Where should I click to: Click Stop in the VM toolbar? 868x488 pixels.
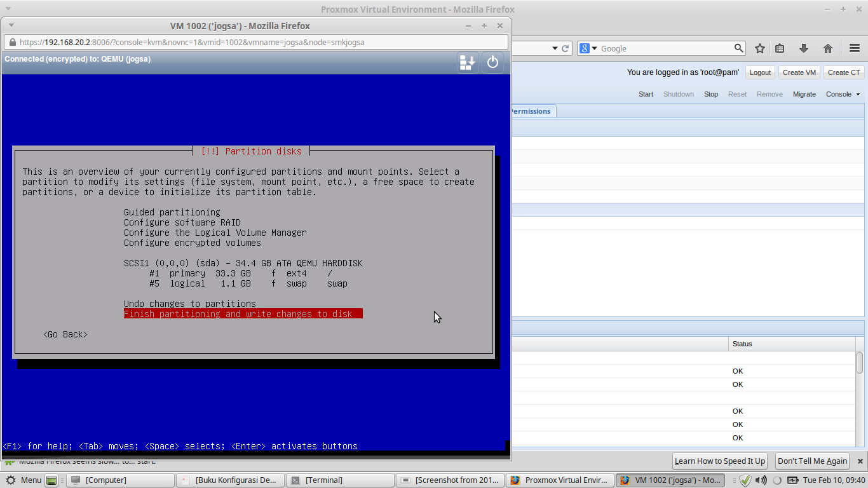coord(711,94)
